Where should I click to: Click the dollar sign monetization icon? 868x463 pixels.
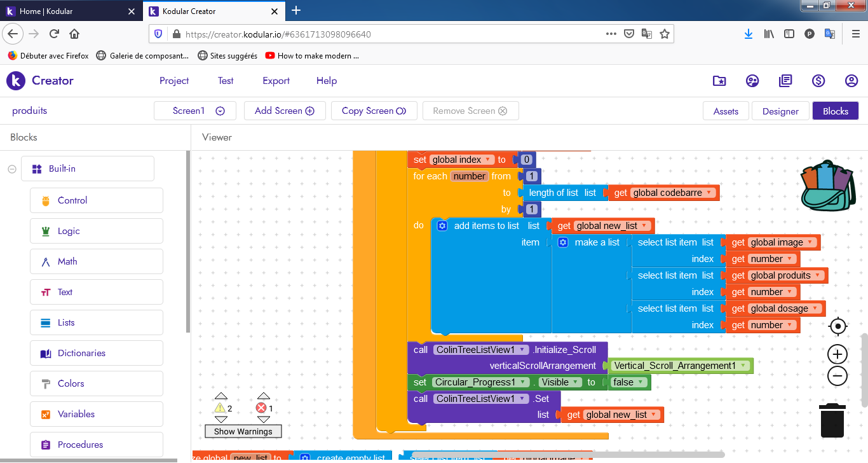(818, 81)
